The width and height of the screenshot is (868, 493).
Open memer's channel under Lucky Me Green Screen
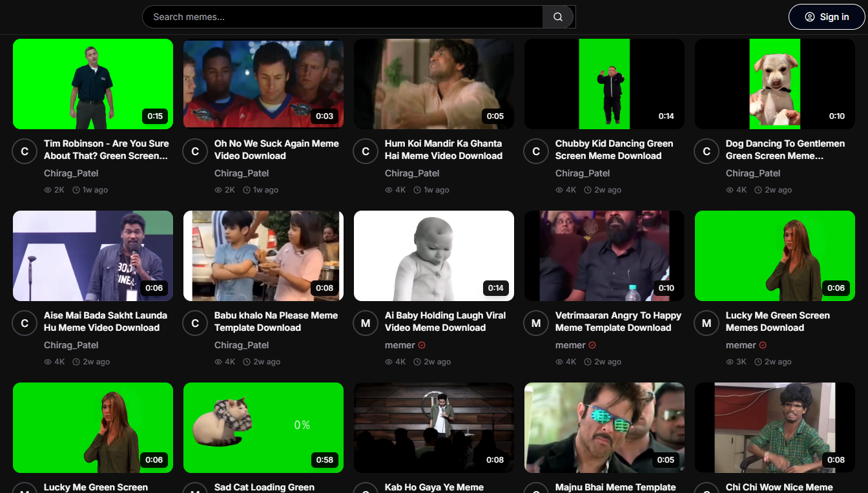pyautogui.click(x=741, y=345)
